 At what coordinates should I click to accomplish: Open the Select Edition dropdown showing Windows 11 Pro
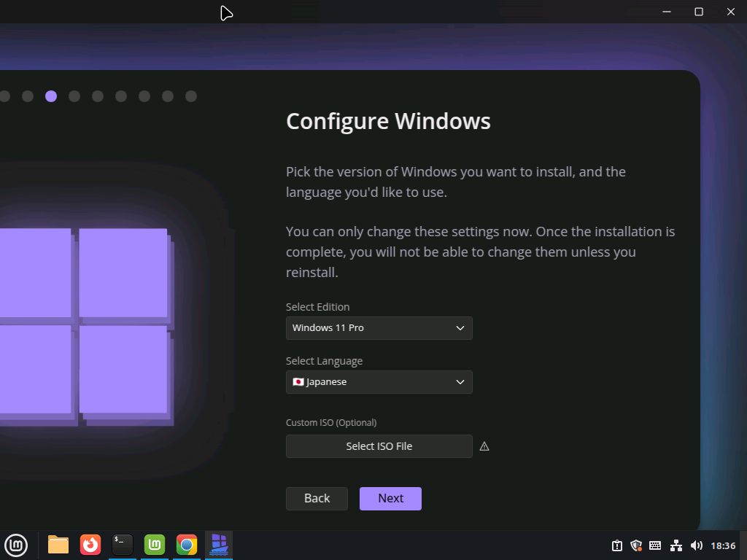379,328
